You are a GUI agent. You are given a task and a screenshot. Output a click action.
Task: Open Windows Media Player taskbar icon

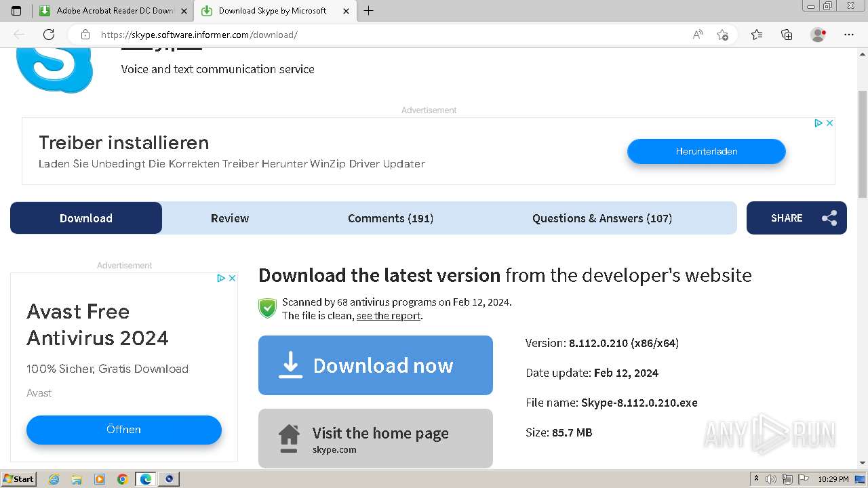point(100,479)
